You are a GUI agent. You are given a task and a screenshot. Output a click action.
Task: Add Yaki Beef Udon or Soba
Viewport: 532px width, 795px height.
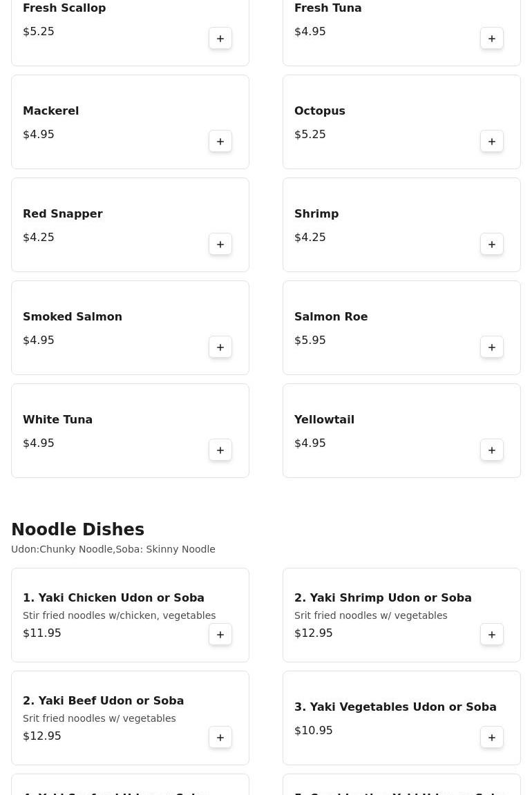[220, 738]
